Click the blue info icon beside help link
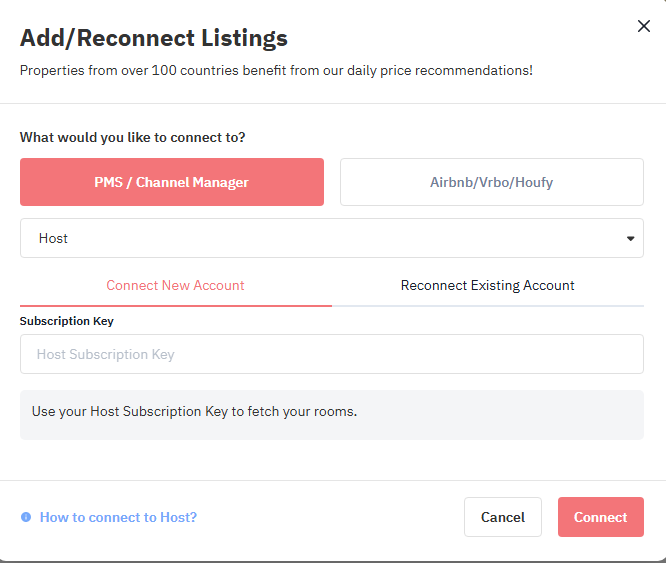Screen dimensions: 666x563 click(x=26, y=517)
